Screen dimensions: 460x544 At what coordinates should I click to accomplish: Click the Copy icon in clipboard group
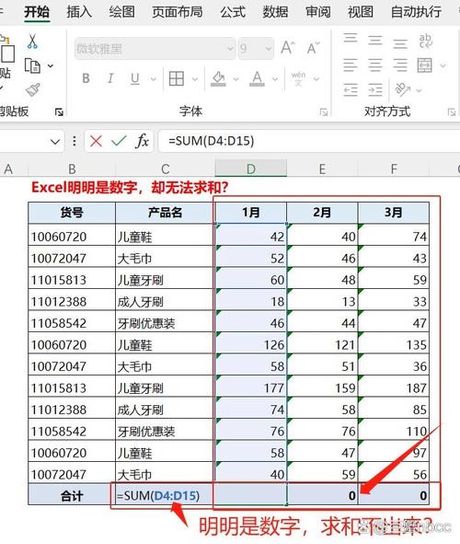[32, 66]
